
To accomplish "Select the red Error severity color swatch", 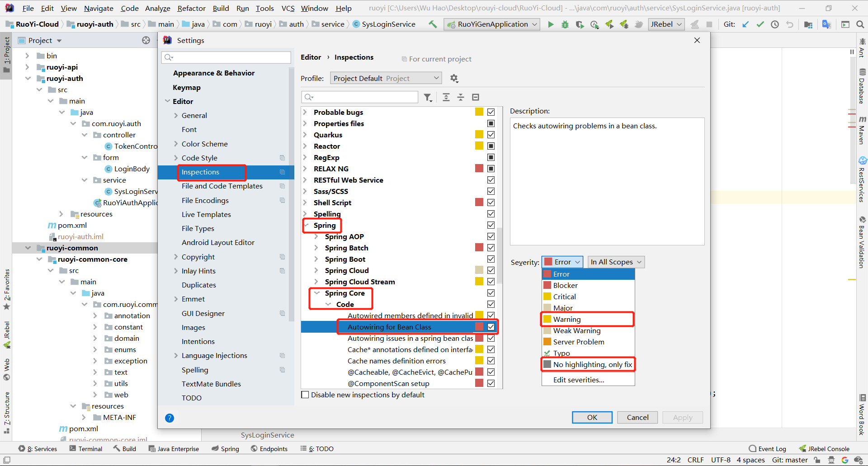I will click(547, 274).
